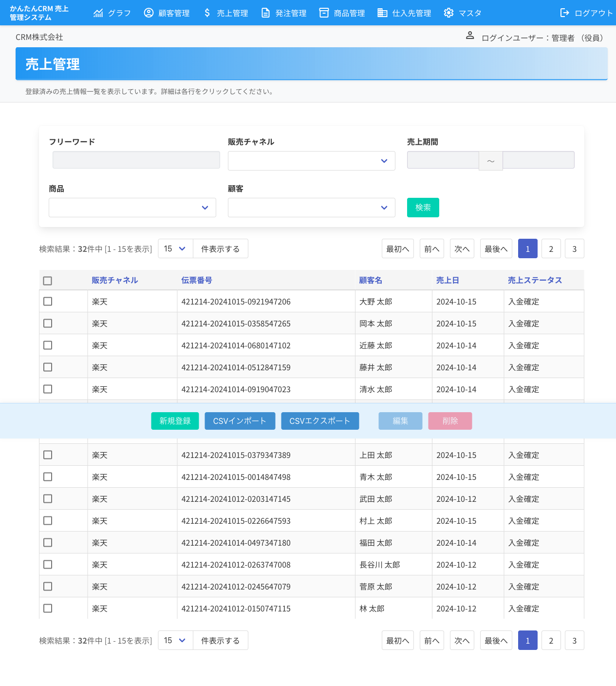
Task: Open the 販売チャネル dropdown
Action: click(311, 160)
